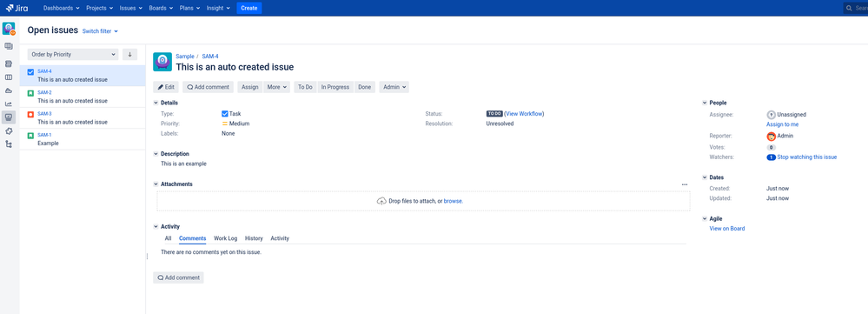Collapse the Attachments section
Image resolution: width=868 pixels, height=314 pixels.
tap(156, 184)
